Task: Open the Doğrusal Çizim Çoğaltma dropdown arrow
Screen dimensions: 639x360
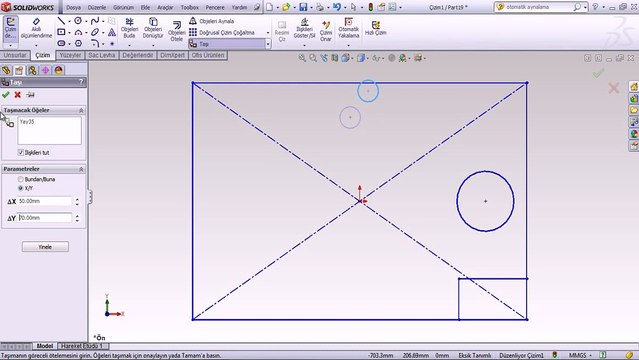Action: pyautogui.click(x=268, y=33)
